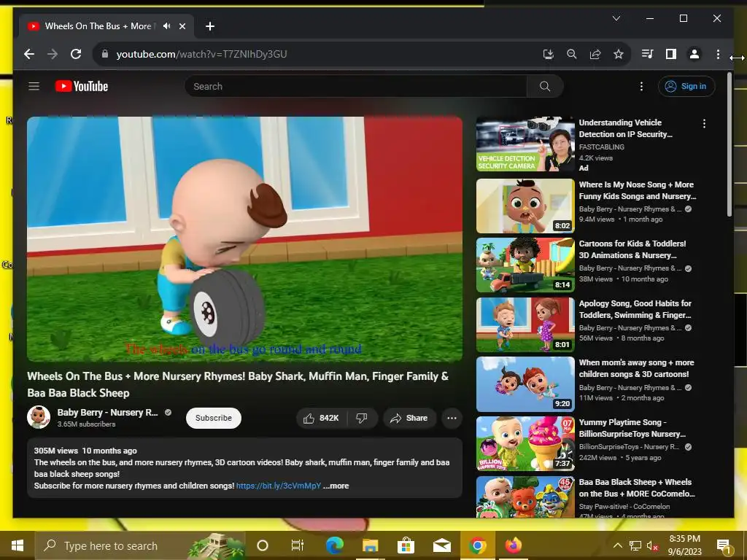Screen dimensions: 747x560
Task: Open Microsoft Store from taskbar
Action: (406, 545)
